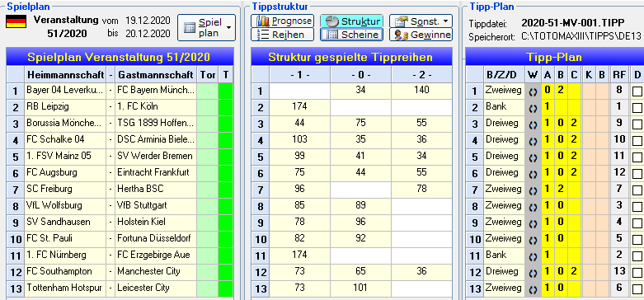The image size is (644, 300).
Task: Toggle the D checkbox in Tipp-Plan row 4
Action: tap(637, 141)
